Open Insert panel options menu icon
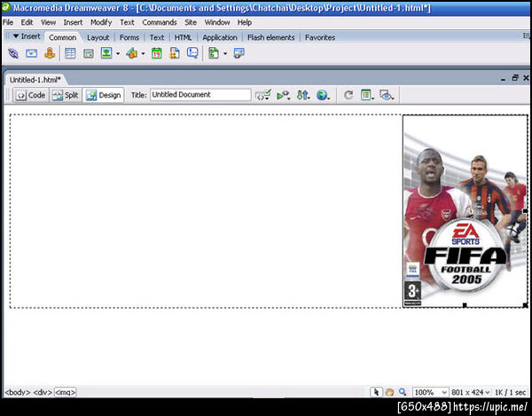Screen dimensions: 532x416 [x=526, y=35]
